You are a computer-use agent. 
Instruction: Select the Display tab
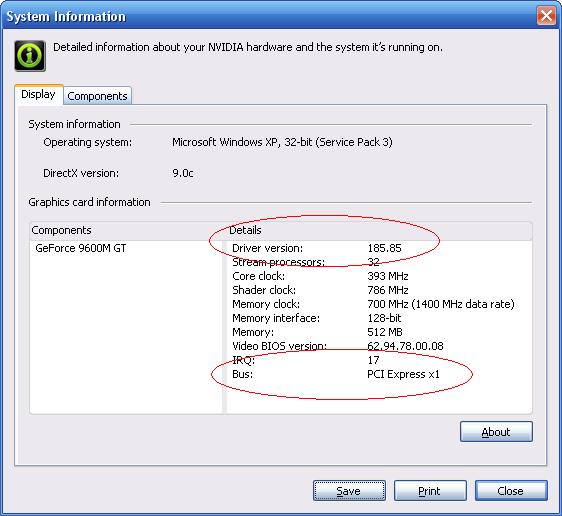(x=39, y=95)
